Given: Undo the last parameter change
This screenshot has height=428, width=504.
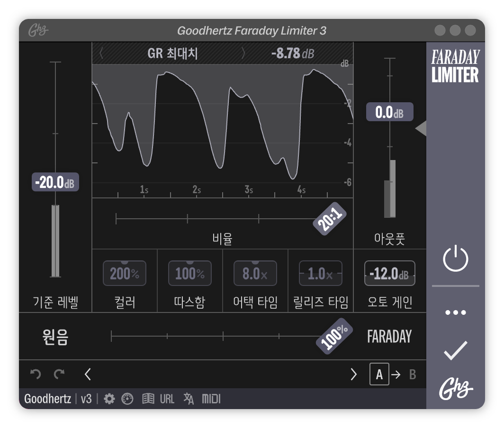Looking at the screenshot, I should click(36, 374).
